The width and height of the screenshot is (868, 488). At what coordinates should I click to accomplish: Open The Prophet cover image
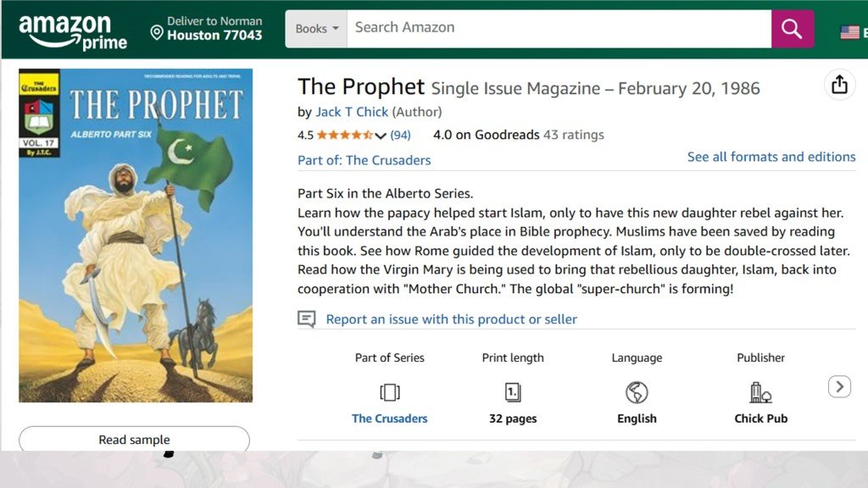134,235
